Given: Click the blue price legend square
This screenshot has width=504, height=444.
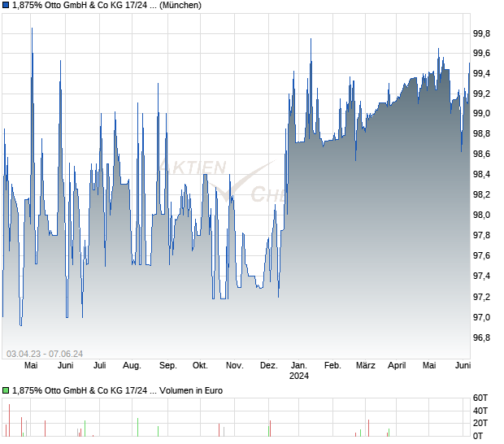Looking at the screenshot, I should point(6,5).
